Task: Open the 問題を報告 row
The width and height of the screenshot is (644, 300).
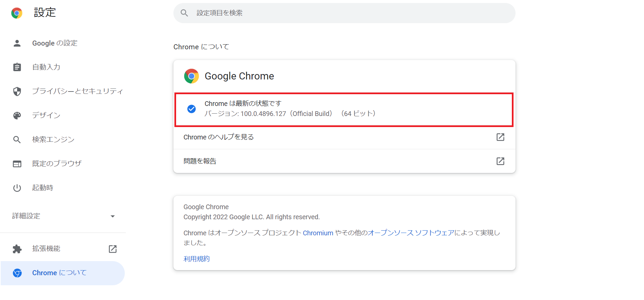Action: [x=344, y=161]
